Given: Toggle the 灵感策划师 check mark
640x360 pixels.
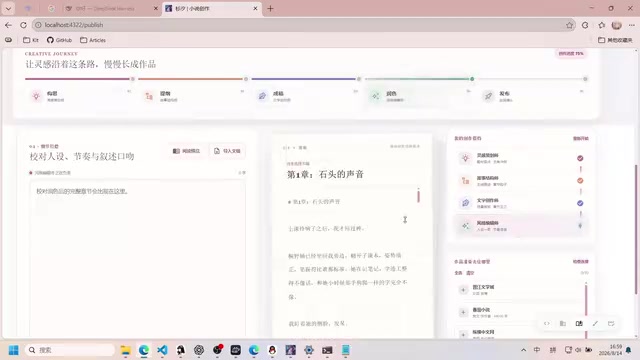Looking at the screenshot, I should click(x=580, y=158).
